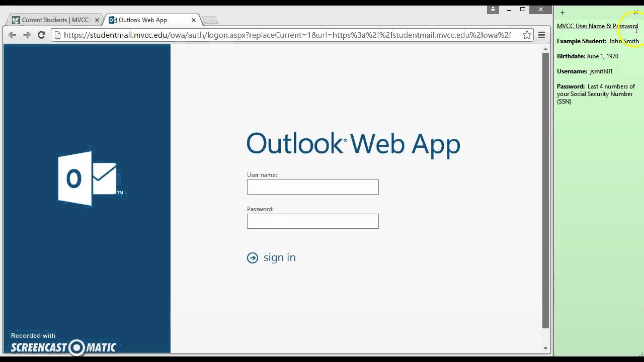Image resolution: width=644 pixels, height=362 pixels.
Task: Click the Outlook logo on blue panel
Action: pos(91,178)
